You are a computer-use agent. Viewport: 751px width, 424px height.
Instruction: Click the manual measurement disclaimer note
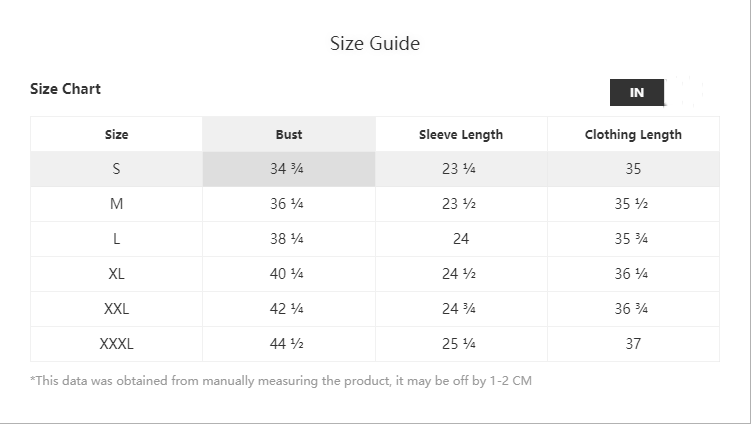[281, 381]
